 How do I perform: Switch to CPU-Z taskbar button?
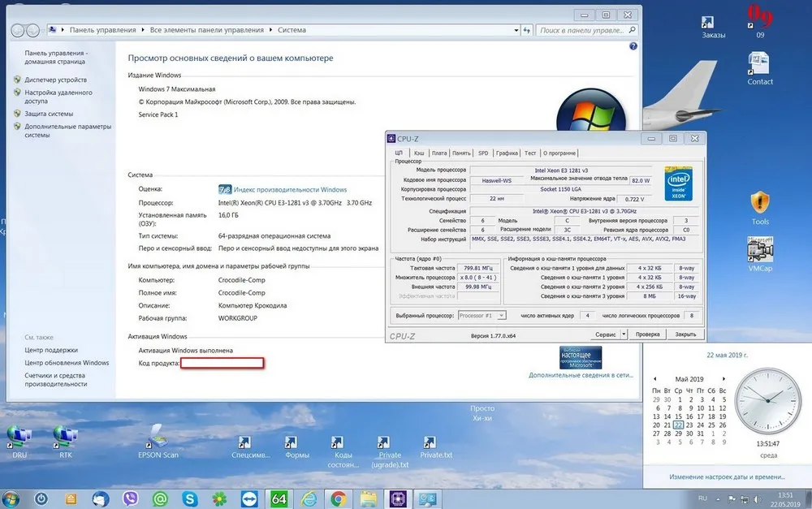click(398, 498)
